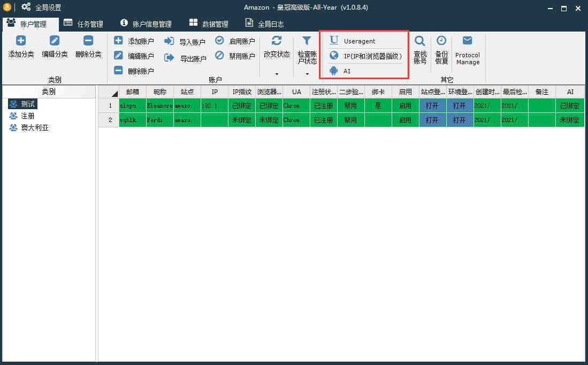
Task: Click the email cell 'vqblk' in row 2
Action: tap(132, 120)
